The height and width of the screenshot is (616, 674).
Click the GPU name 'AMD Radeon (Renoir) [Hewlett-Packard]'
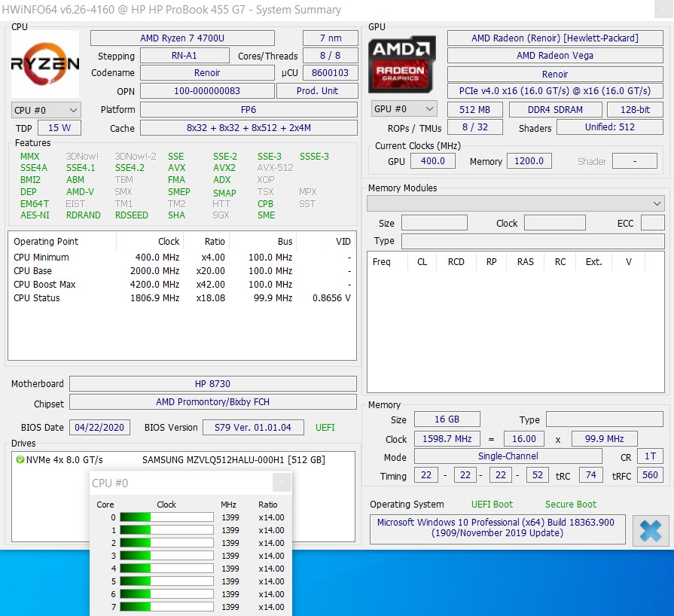(x=555, y=38)
